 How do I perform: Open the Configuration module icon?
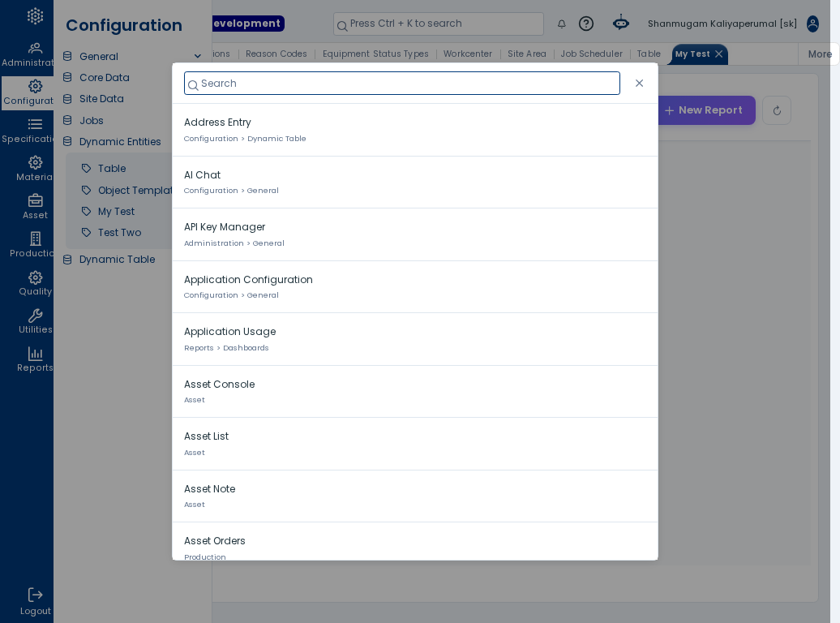pyautogui.click(x=36, y=86)
